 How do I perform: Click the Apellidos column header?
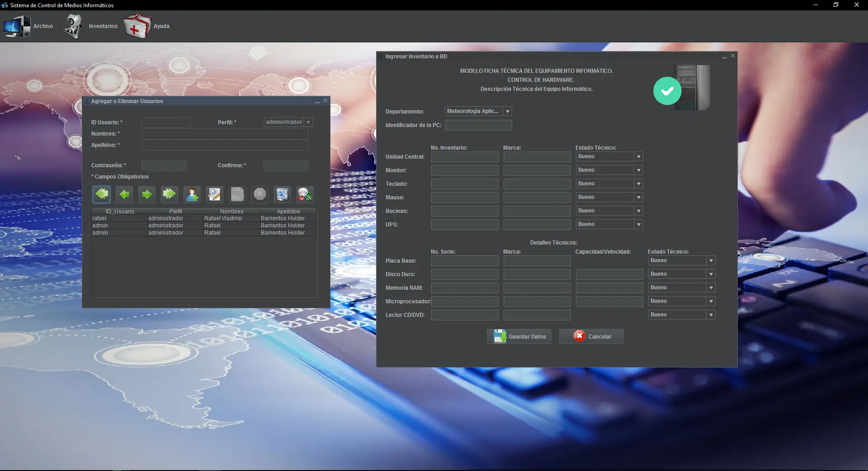tap(288, 211)
